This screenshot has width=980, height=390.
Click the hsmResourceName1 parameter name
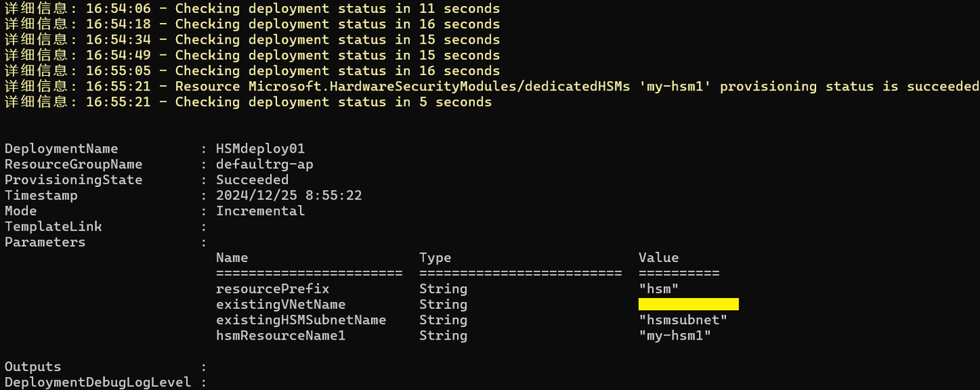(280, 336)
